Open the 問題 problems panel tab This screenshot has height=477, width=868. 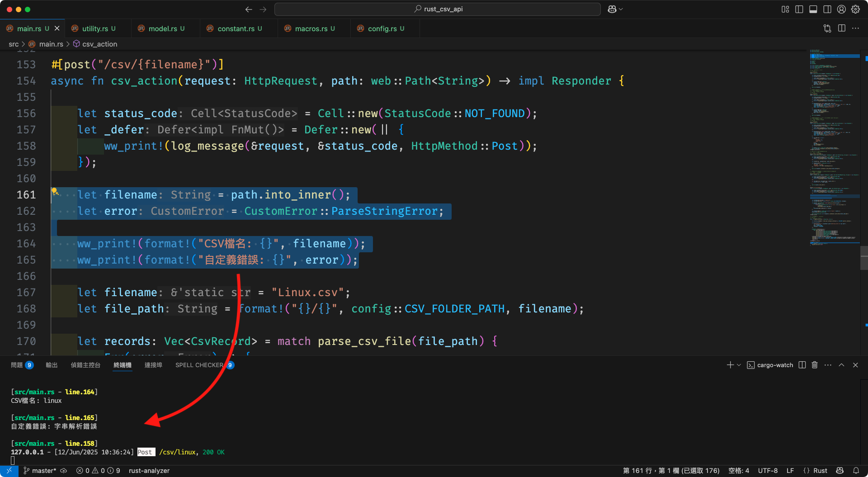(22, 365)
